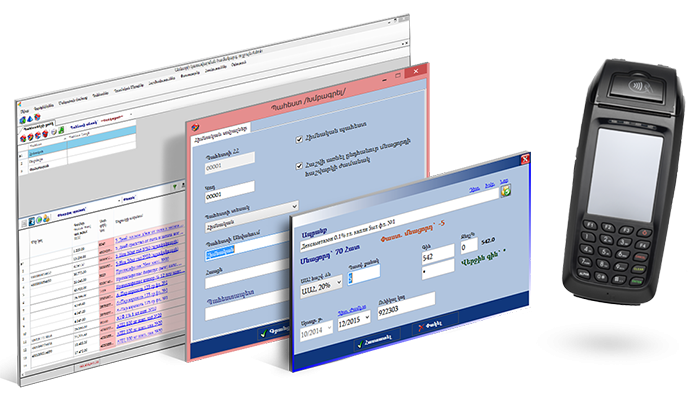Click the app logo icon in the red dialog header

[x=195, y=127]
